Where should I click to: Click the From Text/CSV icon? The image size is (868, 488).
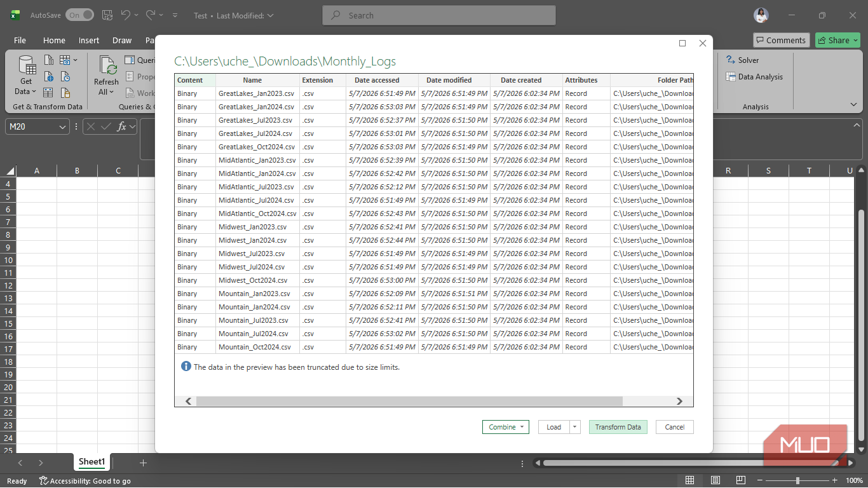pos(49,60)
